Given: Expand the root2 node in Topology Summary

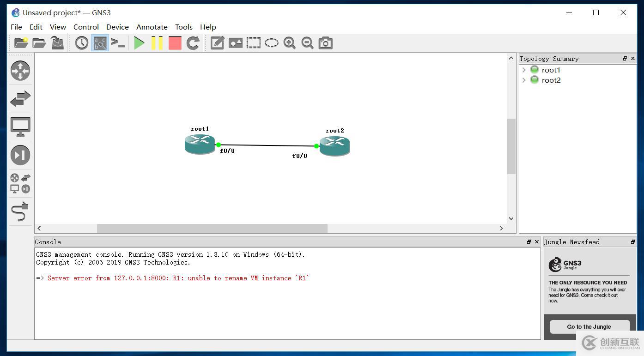Looking at the screenshot, I should click(x=524, y=80).
